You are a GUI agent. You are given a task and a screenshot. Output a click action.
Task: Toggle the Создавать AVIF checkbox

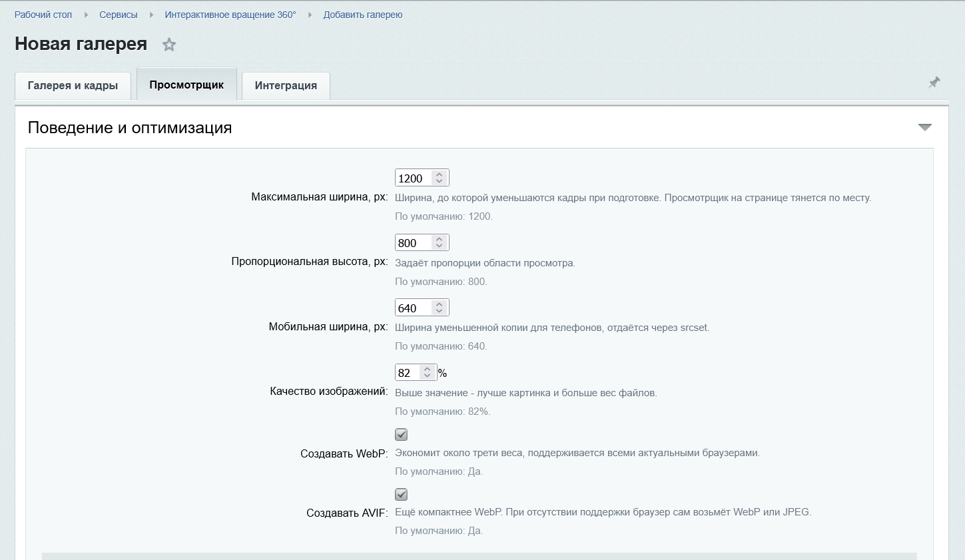coord(401,494)
